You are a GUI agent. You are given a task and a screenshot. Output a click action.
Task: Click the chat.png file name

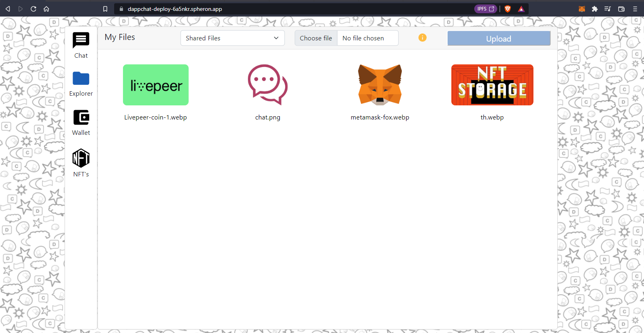(x=268, y=117)
